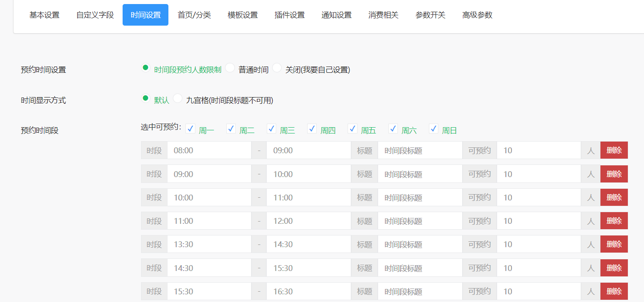Disable 周日 bookable checkbox

433,129
